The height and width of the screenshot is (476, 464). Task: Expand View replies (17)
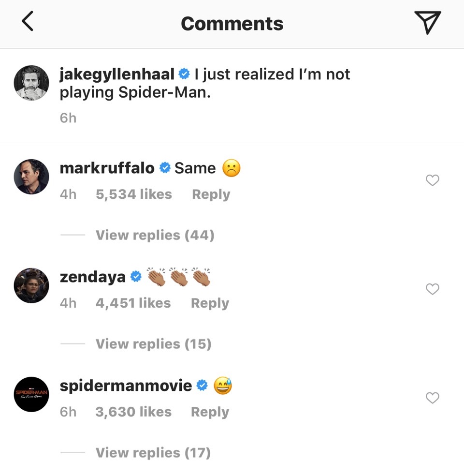coord(153,453)
